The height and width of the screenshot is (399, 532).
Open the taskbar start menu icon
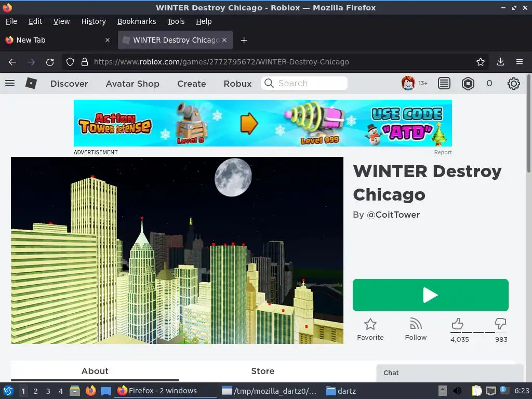(x=8, y=391)
